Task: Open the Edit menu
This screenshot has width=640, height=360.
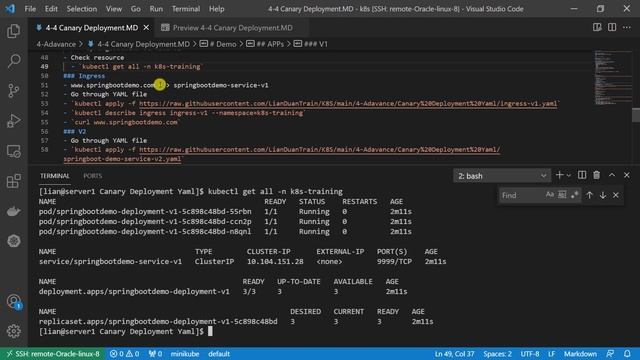Action: 51,9
